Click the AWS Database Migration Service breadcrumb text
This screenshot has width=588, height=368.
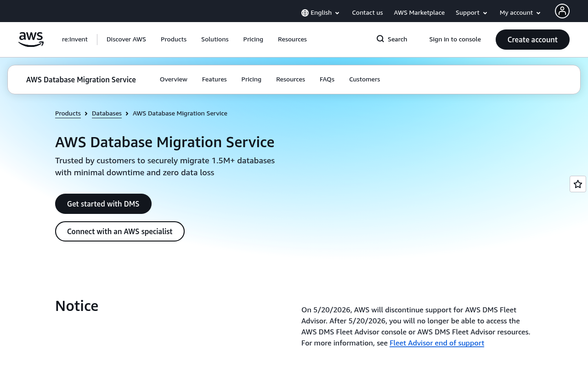click(x=180, y=114)
